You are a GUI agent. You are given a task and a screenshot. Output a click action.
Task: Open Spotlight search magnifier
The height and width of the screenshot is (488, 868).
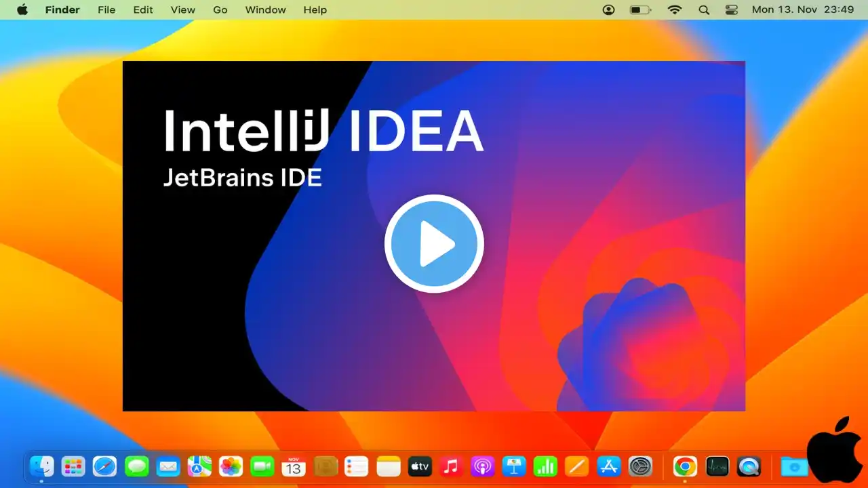tap(704, 9)
